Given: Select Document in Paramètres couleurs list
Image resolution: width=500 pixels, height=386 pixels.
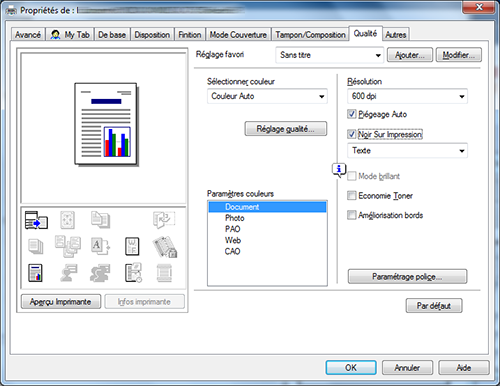Looking at the screenshot, I should tap(267, 207).
